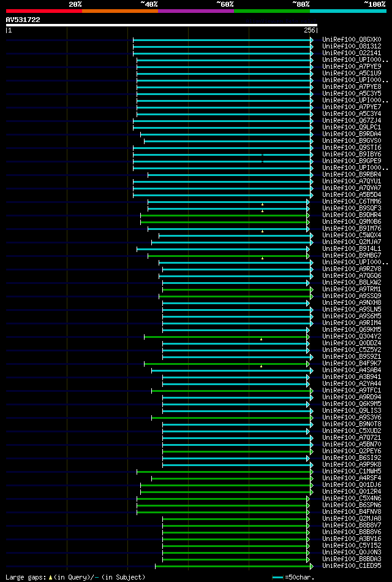Click the UniRef100_A9TRM1 label

tap(352, 289)
